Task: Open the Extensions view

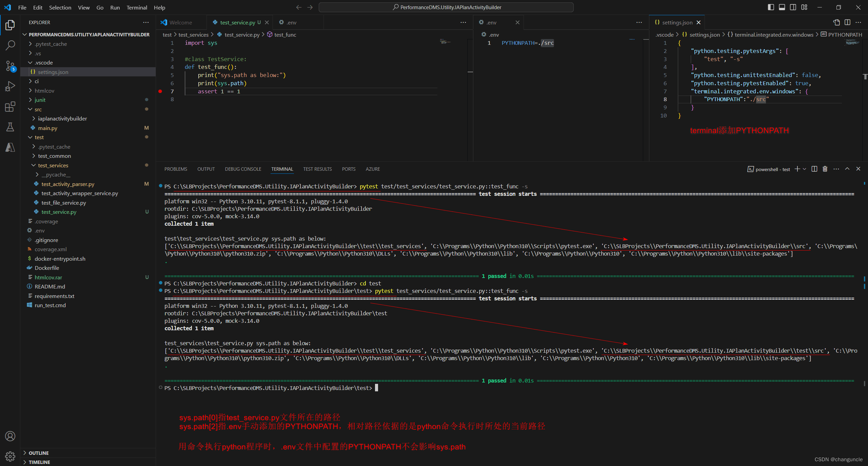Action: pyautogui.click(x=10, y=107)
